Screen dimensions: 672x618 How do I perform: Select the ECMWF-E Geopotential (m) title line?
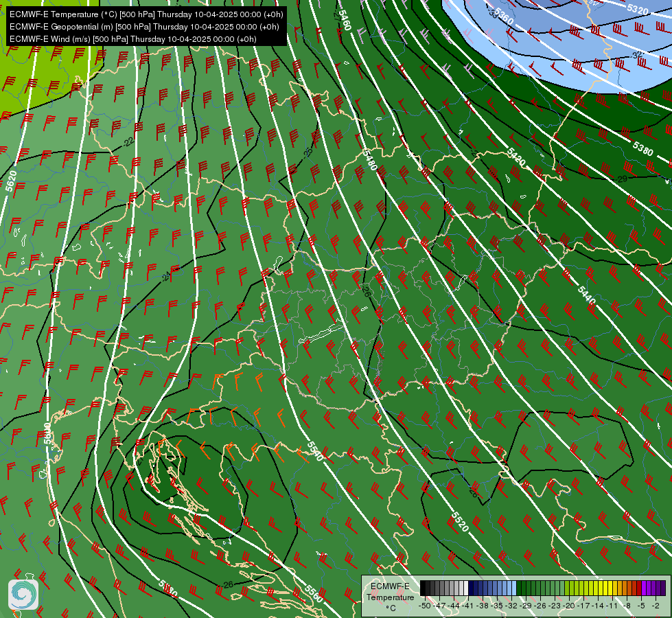pyautogui.click(x=144, y=27)
